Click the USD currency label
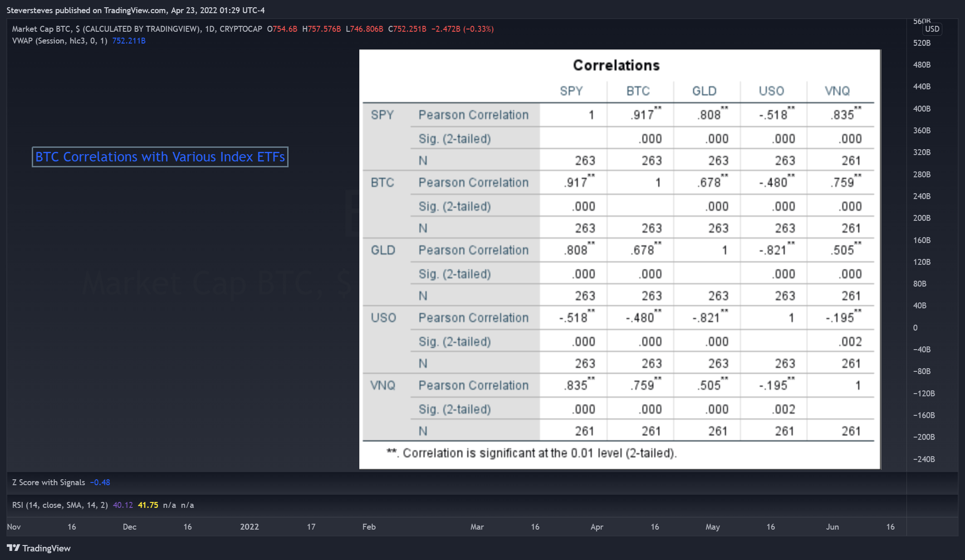The height and width of the screenshot is (560, 965). pyautogui.click(x=932, y=29)
